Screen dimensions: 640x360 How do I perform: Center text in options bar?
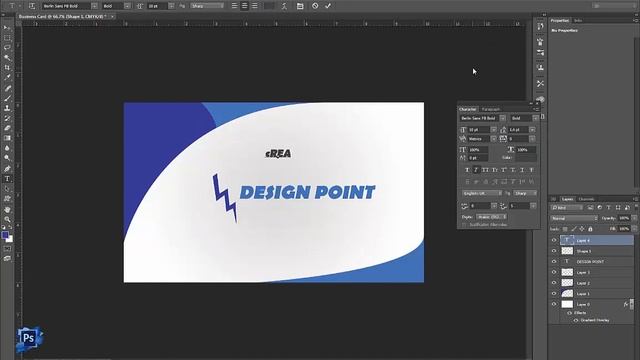[x=244, y=6]
